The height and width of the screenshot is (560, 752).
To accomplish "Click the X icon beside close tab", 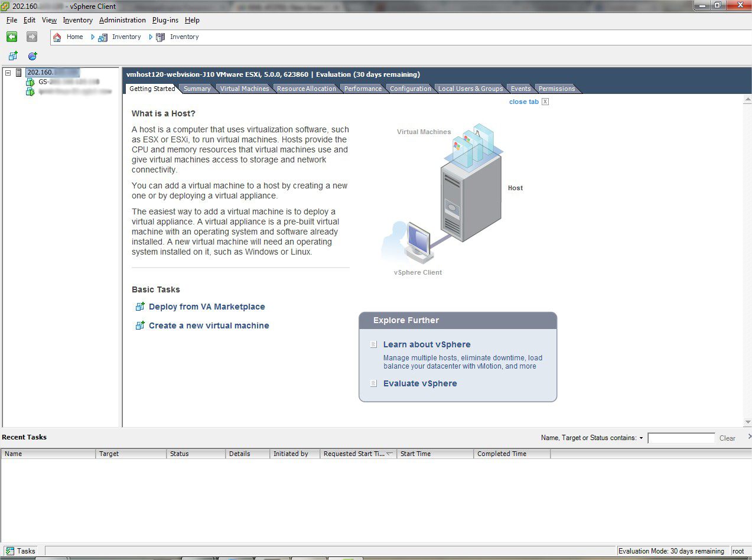I will tap(545, 102).
